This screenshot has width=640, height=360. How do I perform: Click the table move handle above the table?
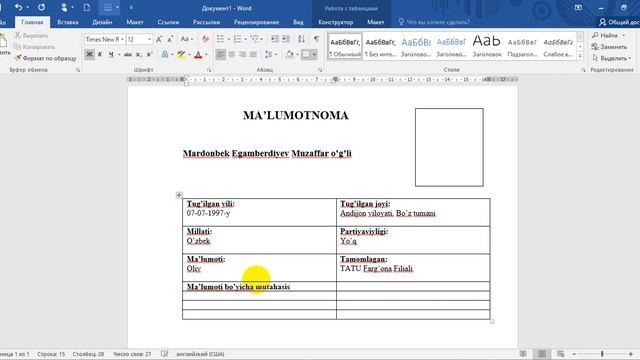(x=179, y=195)
